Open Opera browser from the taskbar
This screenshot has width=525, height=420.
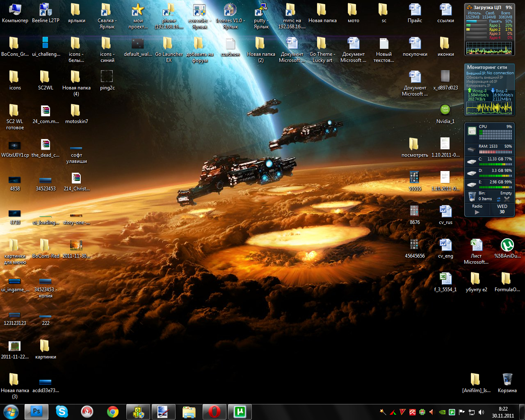point(214,411)
